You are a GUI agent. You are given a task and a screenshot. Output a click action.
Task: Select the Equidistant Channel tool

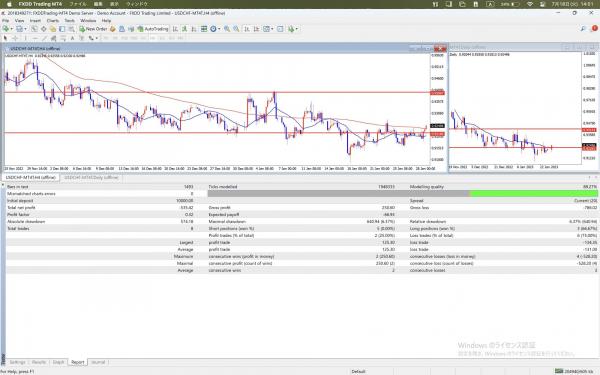pos(54,38)
